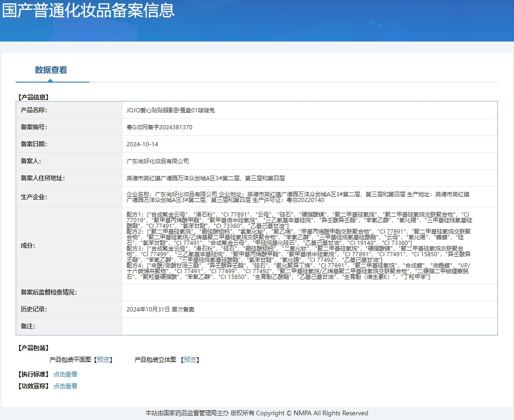Click the 产品名称 label cell
The height and width of the screenshot is (420, 514).
69,110
